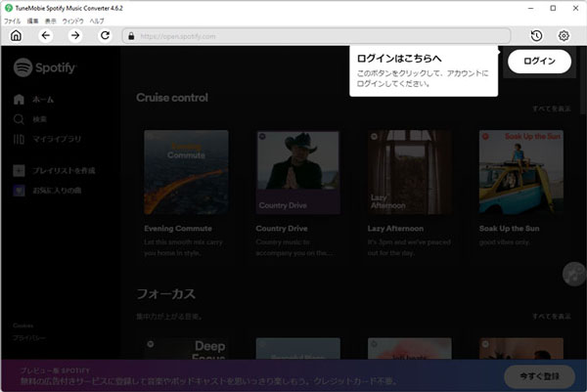
Task: Click すべてを表示 next to Cruise control
Action: 552,109
